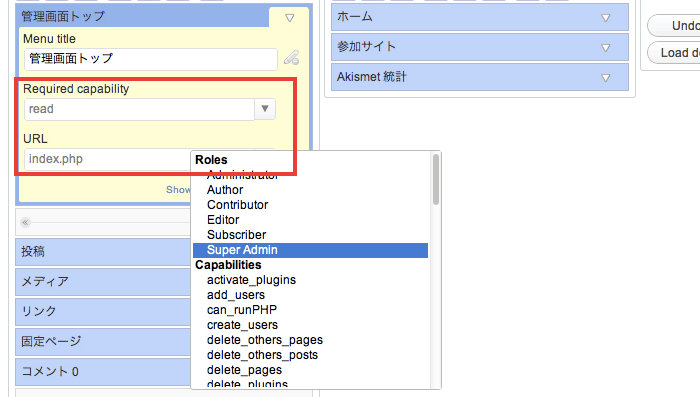The image size is (700, 397).
Task: Select the メディア menu item
Action: (x=104, y=282)
